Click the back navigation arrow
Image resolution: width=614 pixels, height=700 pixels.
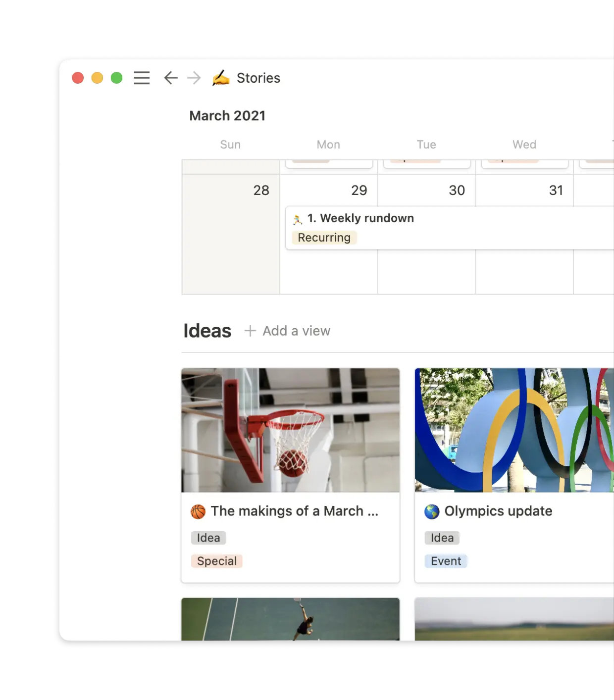170,78
